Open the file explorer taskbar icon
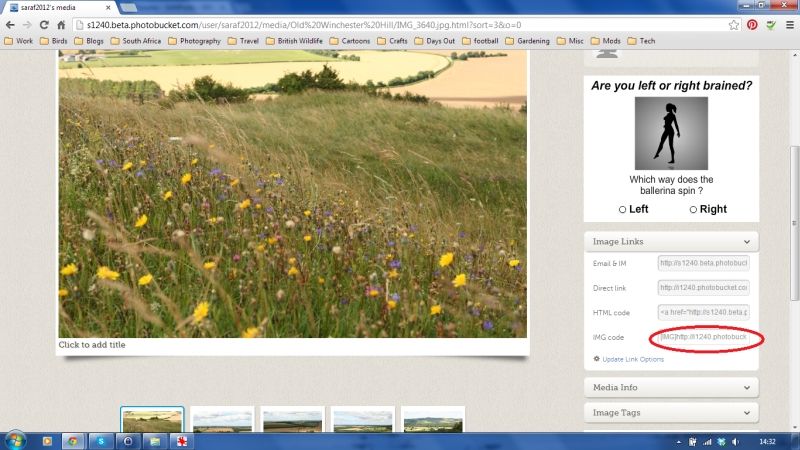 click(x=155, y=441)
